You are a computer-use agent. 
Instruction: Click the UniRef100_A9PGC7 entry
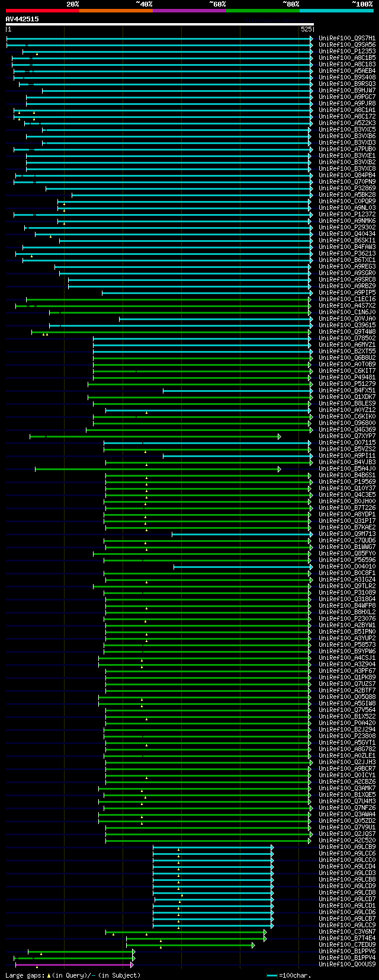(347, 97)
